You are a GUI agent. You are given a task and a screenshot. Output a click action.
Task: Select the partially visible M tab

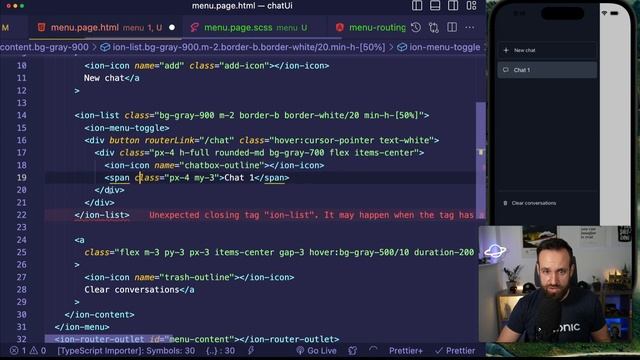(x=6, y=27)
